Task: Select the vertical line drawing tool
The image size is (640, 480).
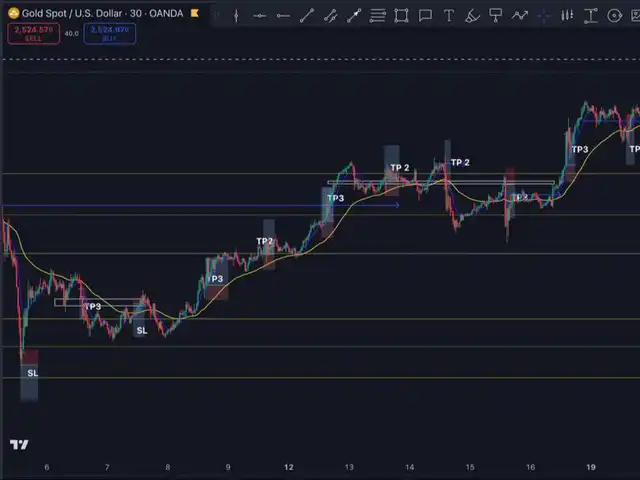Action: pyautogui.click(x=236, y=16)
